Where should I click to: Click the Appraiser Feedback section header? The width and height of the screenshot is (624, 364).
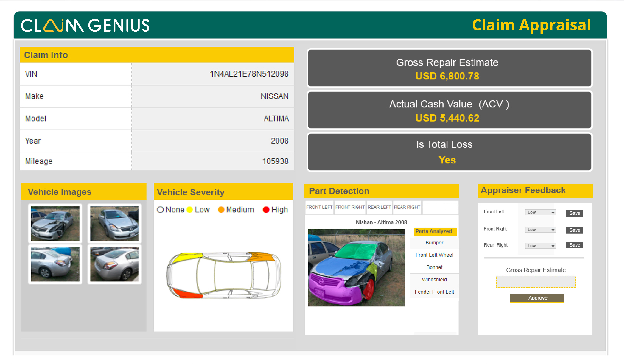(x=535, y=191)
